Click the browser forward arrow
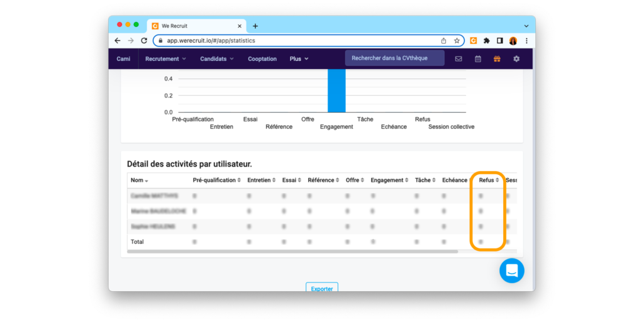 click(x=131, y=41)
